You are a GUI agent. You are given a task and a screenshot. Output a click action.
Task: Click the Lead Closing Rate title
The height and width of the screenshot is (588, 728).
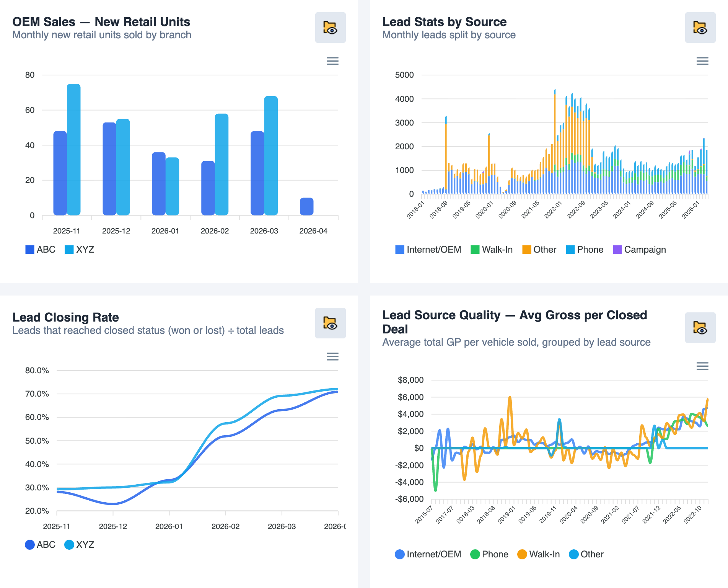tap(65, 317)
